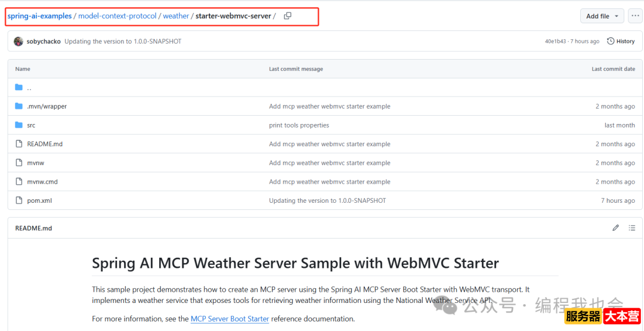Image resolution: width=644 pixels, height=331 pixels.
Task: Click 'last month' date in src row
Action: pos(620,125)
